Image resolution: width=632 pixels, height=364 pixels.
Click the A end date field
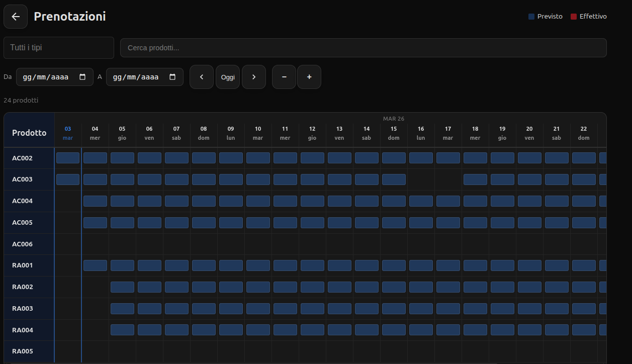point(145,77)
